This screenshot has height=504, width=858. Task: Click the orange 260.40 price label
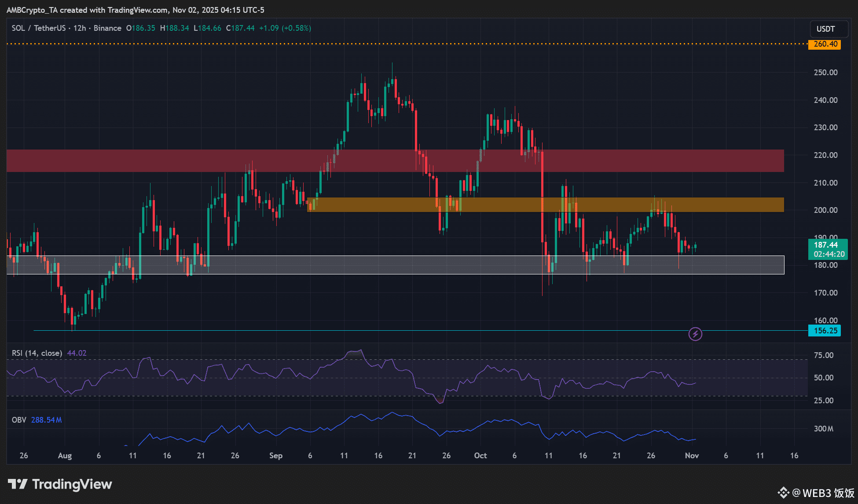[x=825, y=44]
